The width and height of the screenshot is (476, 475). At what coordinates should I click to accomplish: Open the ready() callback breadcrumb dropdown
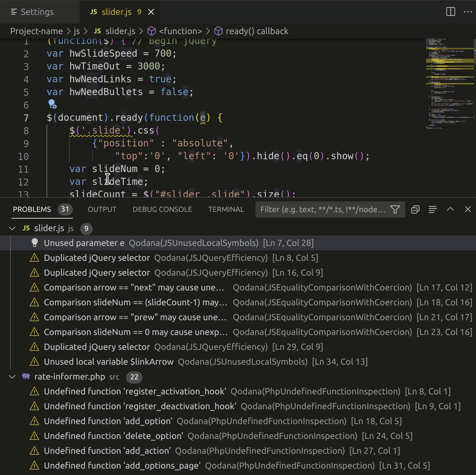coord(251,31)
